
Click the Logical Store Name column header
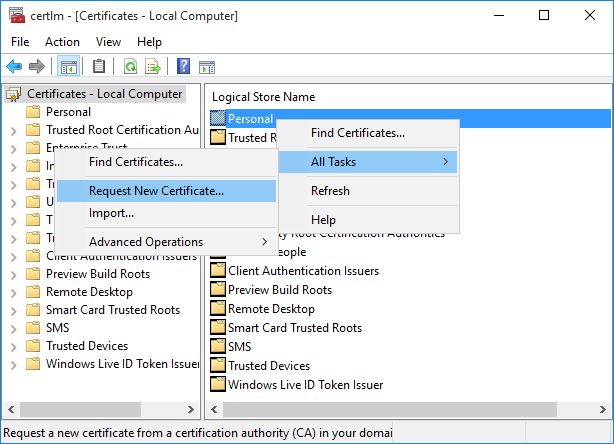[264, 97]
